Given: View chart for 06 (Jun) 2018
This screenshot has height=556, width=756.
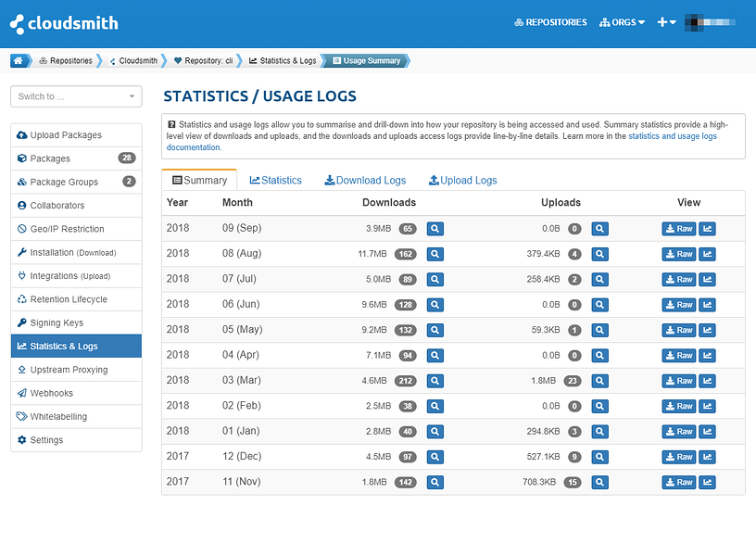Looking at the screenshot, I should (x=707, y=305).
